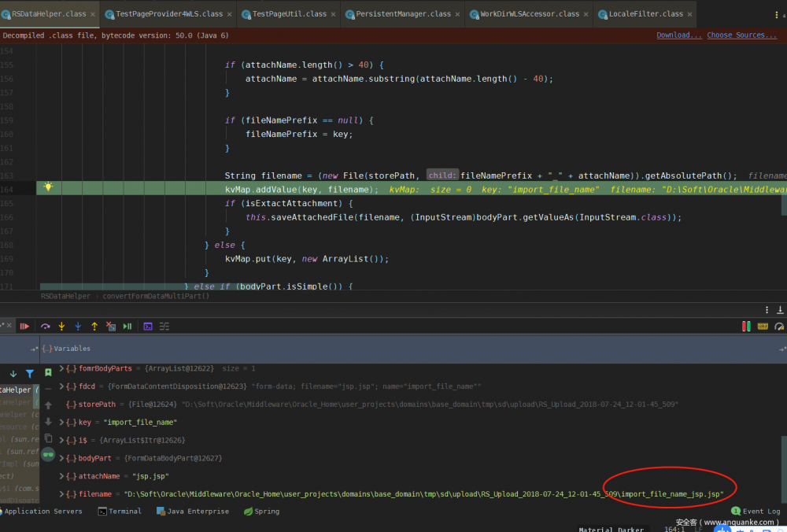Switch to the TestPageUtil.class tab
Viewport: 787px width, 532px height.
(288, 13)
